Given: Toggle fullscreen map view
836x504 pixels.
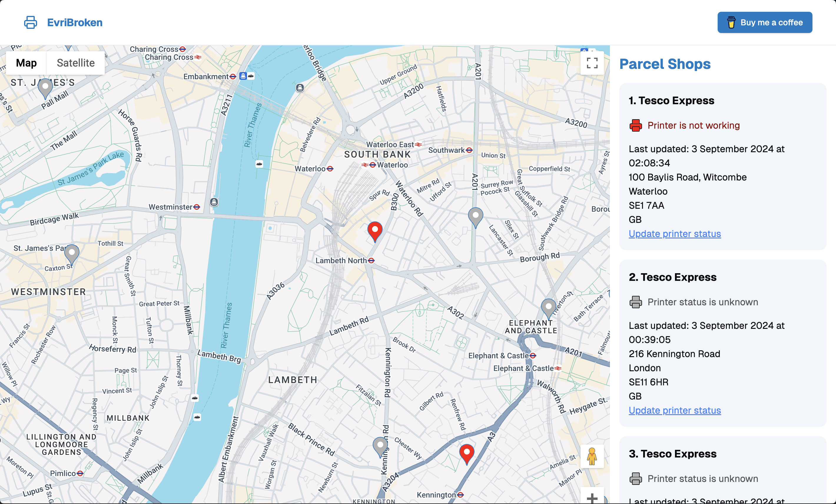Looking at the screenshot, I should point(592,63).
